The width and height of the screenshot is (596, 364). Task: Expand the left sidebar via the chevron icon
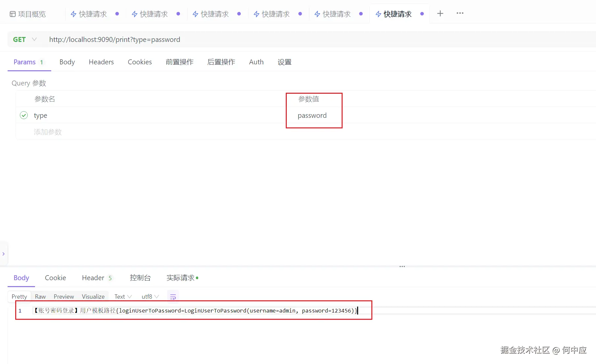point(4,253)
